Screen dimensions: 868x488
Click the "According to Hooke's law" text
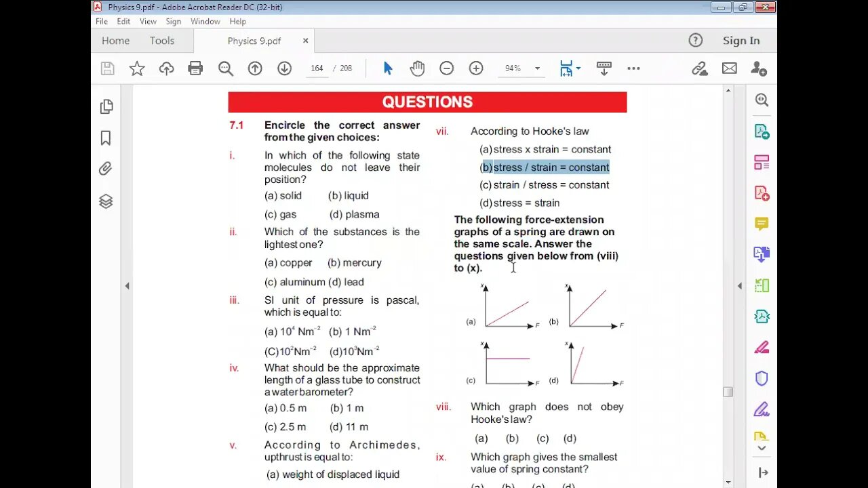(x=530, y=131)
